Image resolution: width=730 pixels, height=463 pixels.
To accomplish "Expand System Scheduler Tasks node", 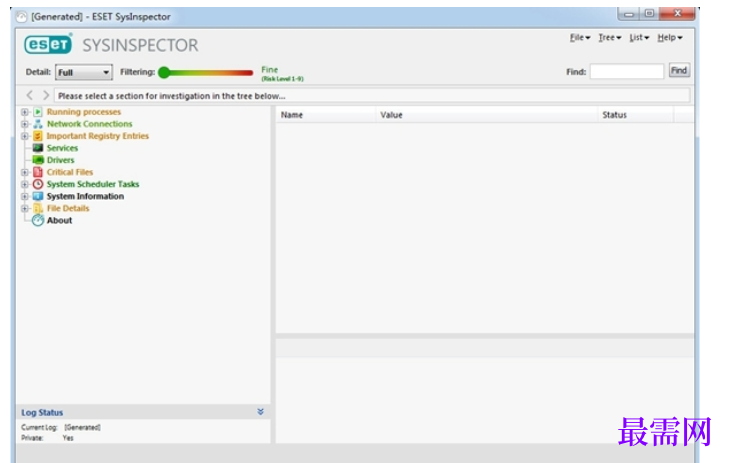I will pos(25,184).
